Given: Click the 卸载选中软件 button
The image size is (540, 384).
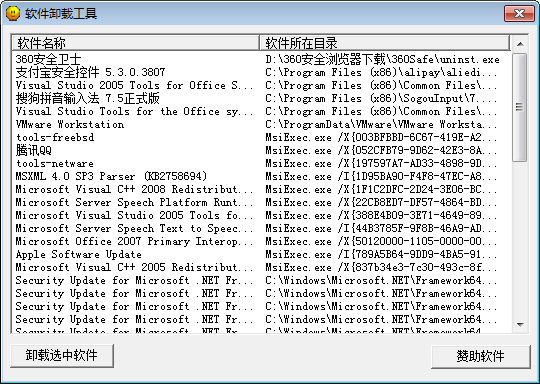Looking at the screenshot, I should click(x=62, y=355).
